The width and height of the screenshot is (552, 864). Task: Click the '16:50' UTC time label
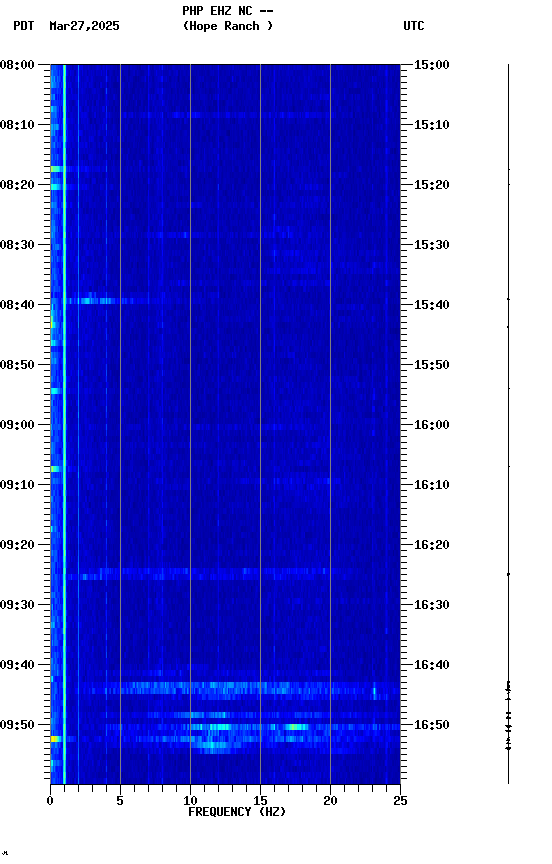(x=432, y=725)
